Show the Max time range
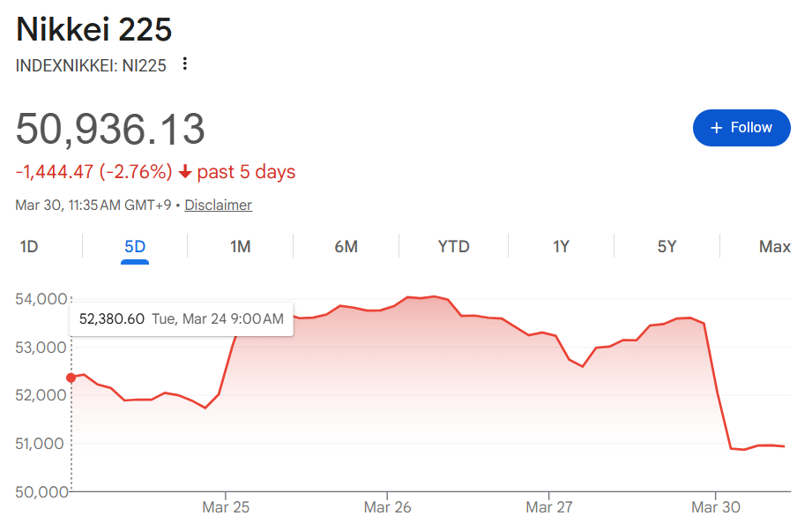 pos(774,247)
